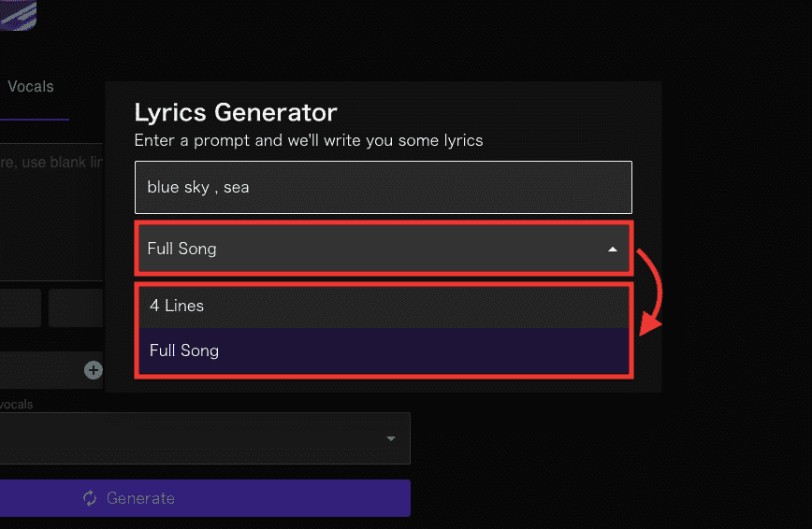Click the "Enter a prompt" subtitle text
The width and height of the screenshot is (812, 529).
(308, 140)
